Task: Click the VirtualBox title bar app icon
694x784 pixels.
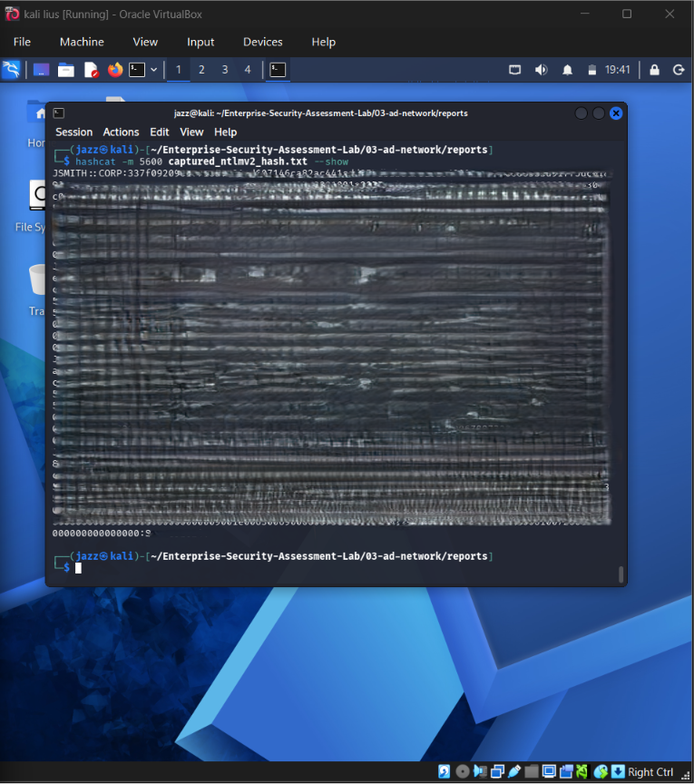Action: pos(12,14)
